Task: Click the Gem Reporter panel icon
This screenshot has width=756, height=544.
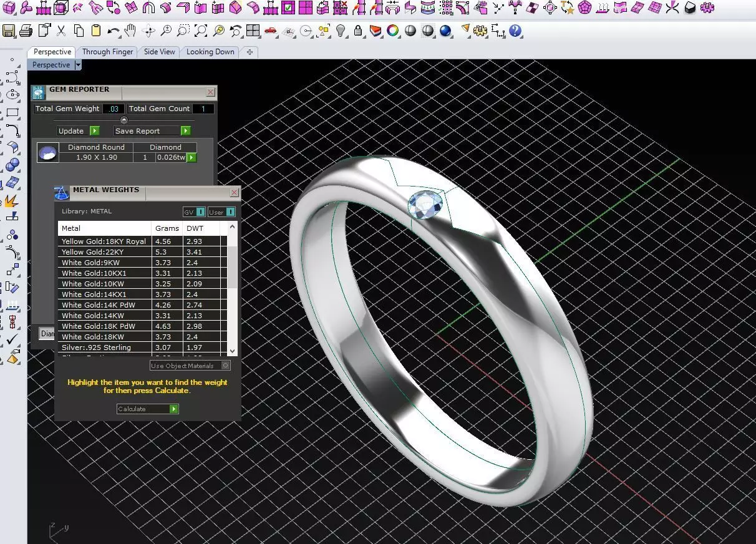Action: [38, 93]
